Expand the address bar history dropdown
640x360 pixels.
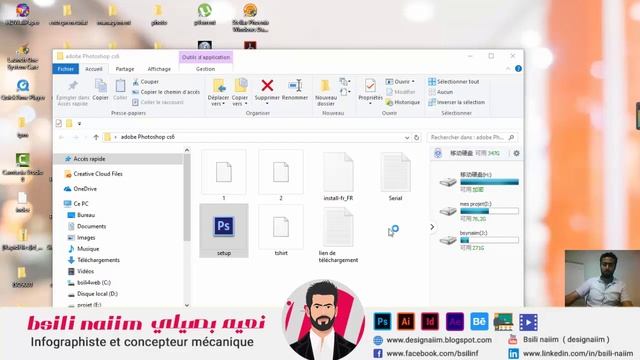pyautogui.click(x=407, y=138)
